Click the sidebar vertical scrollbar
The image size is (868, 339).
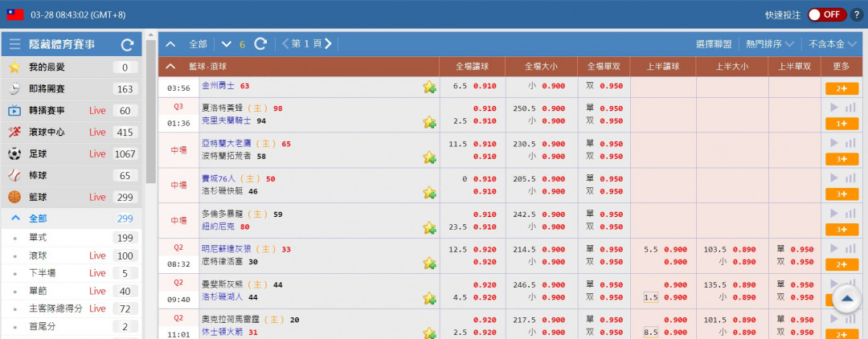pyautogui.click(x=150, y=111)
